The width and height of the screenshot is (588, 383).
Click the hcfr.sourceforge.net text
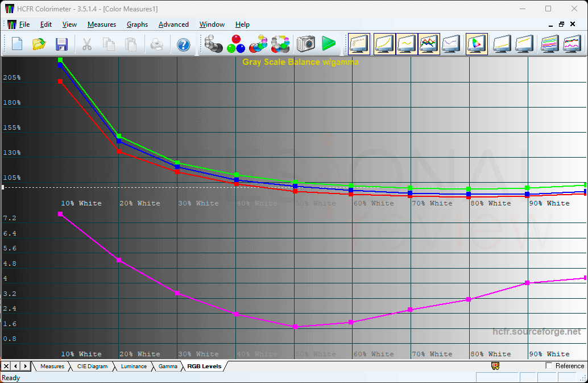(536, 332)
